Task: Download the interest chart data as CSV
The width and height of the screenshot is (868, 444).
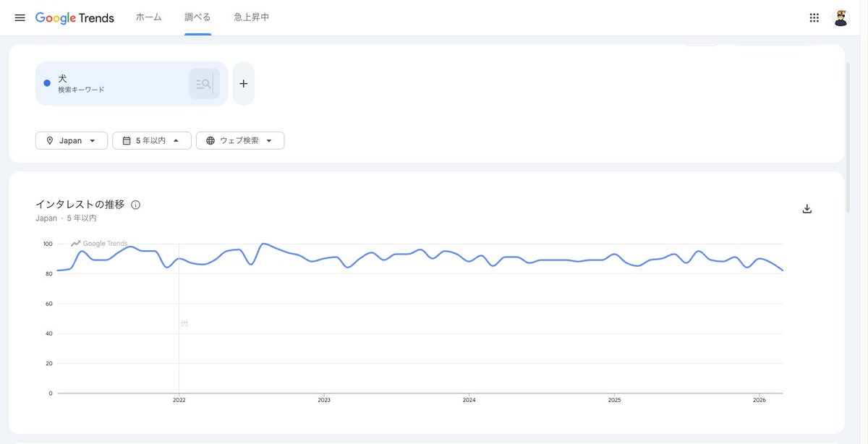Action: 807,209
